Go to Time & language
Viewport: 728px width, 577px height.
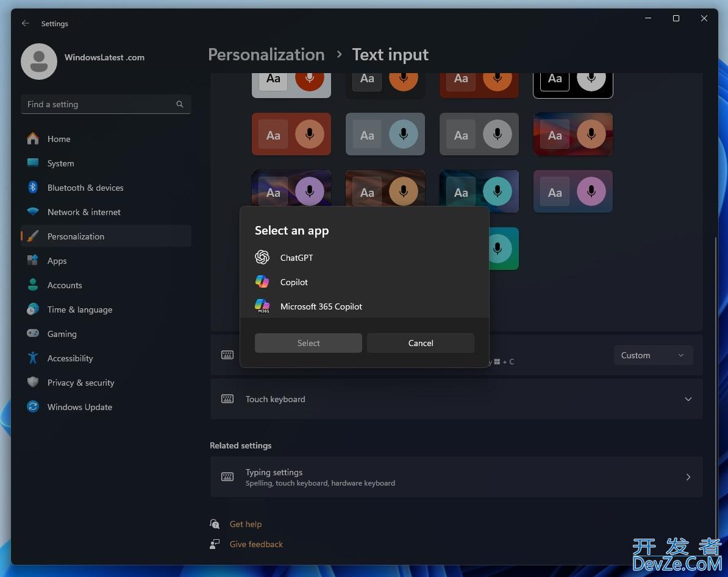click(106, 310)
